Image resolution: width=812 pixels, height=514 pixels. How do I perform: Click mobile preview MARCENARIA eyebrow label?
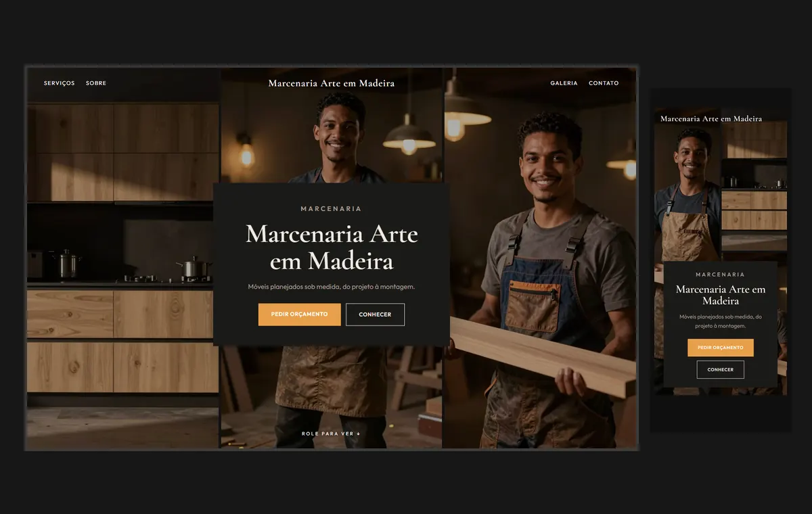[721, 275]
